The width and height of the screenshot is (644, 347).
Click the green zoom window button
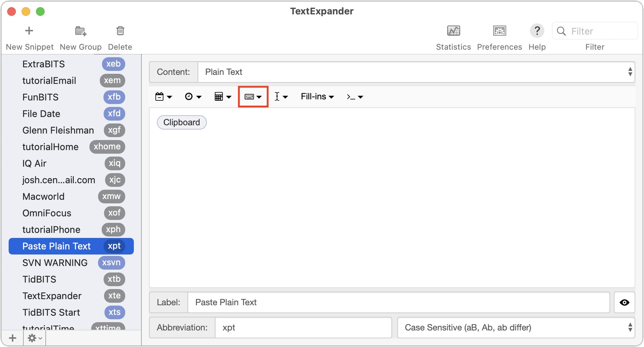pos(40,12)
